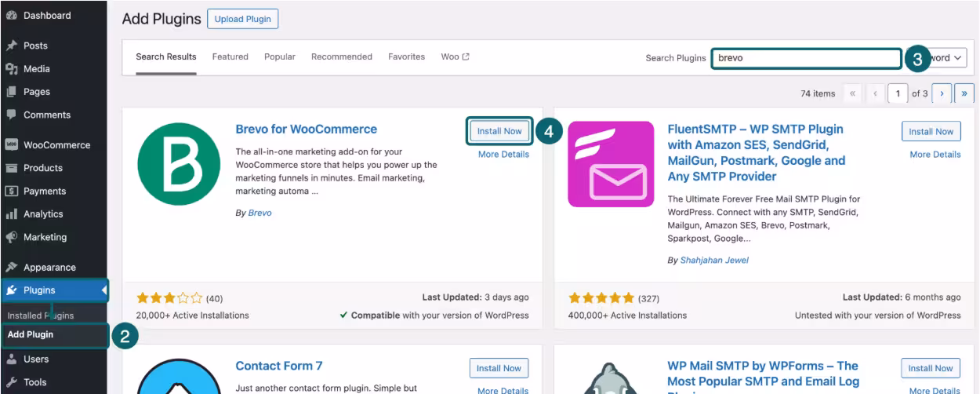Click the Tools wrench icon

pyautogui.click(x=12, y=382)
